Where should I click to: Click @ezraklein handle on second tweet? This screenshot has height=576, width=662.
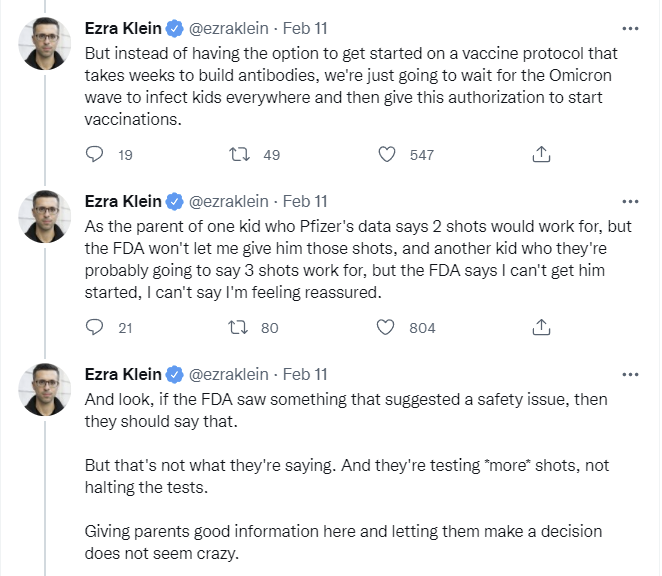(229, 201)
